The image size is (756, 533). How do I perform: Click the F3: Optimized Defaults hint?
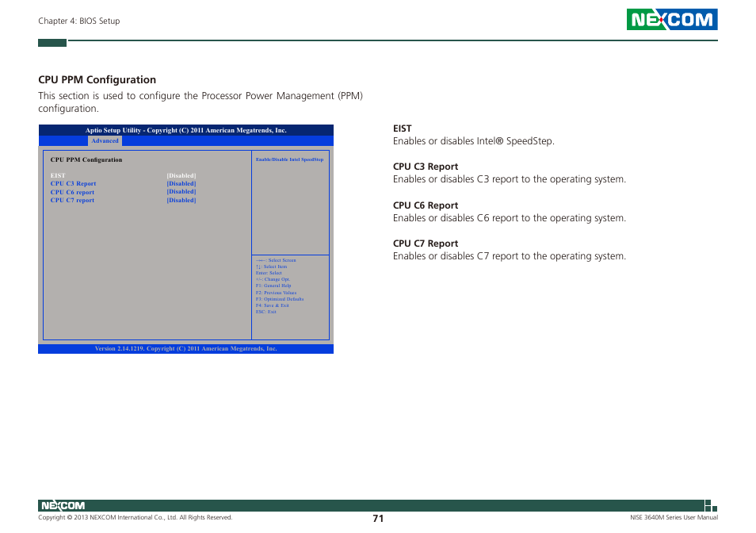(280, 299)
